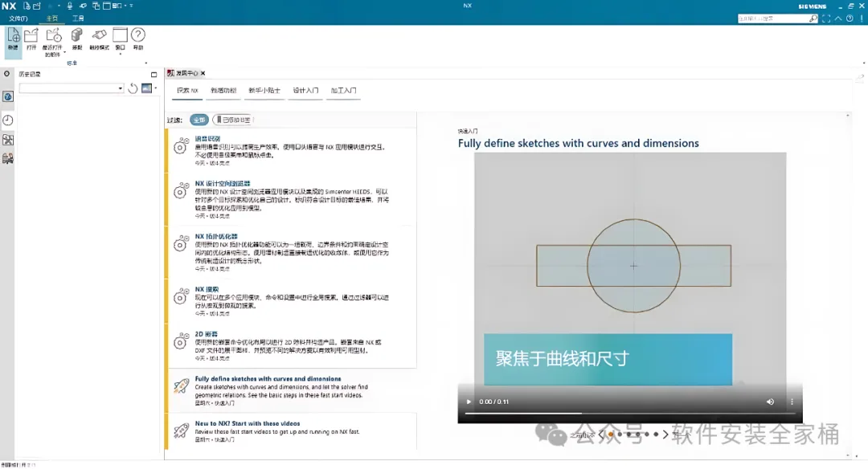
Task: Click the Open (打开) folder icon
Action: coord(31,36)
